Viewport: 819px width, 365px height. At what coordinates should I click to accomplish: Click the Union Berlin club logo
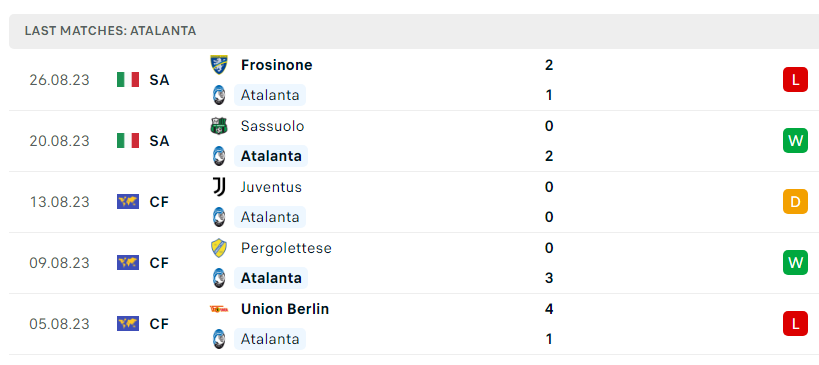(219, 309)
